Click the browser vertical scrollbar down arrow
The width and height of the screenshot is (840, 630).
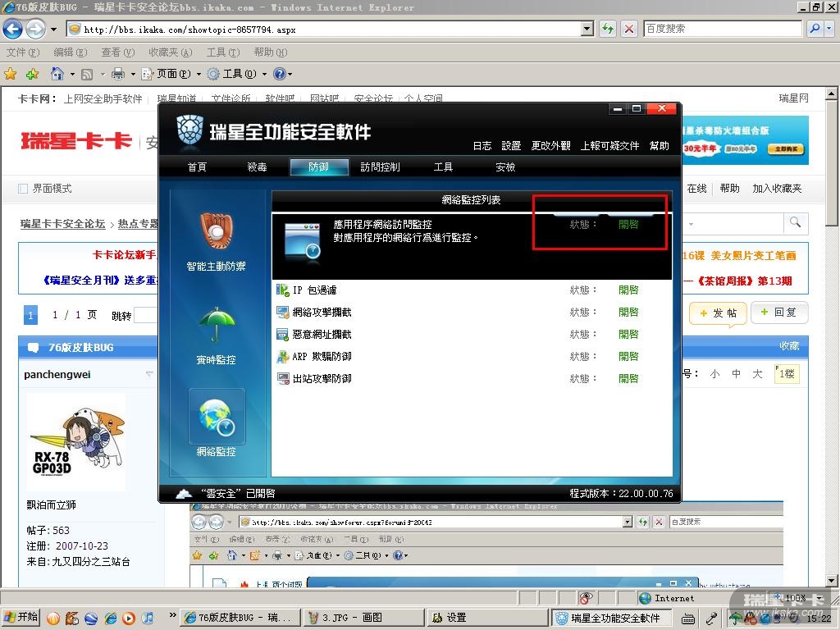pos(831,581)
